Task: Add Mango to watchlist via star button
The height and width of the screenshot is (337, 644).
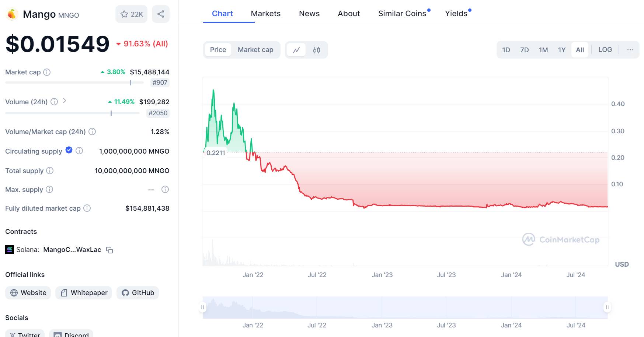Action: click(131, 14)
